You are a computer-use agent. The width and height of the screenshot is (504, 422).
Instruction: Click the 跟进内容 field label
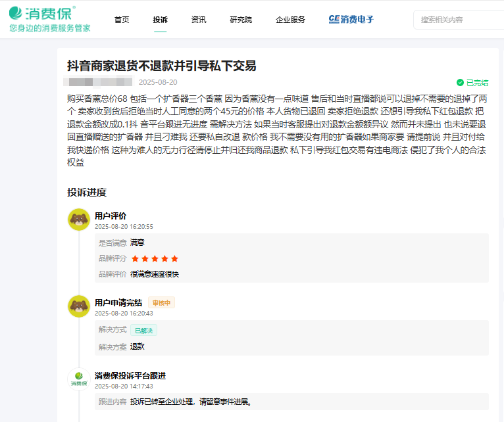click(x=113, y=402)
